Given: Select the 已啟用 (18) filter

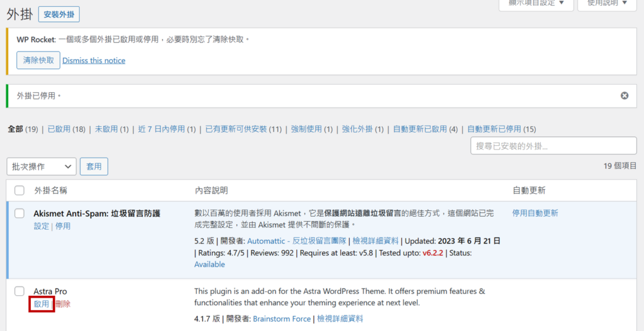Looking at the screenshot, I should click(67, 129).
